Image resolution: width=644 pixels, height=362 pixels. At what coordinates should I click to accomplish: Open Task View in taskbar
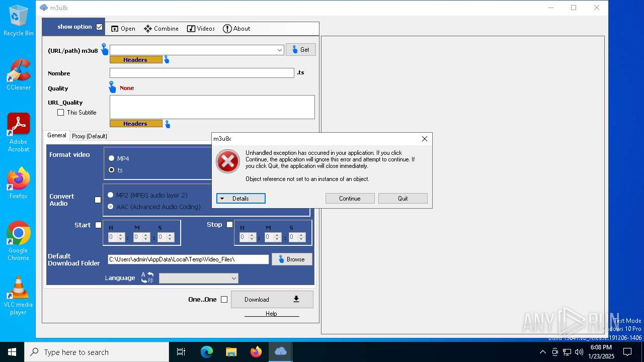[x=181, y=352]
